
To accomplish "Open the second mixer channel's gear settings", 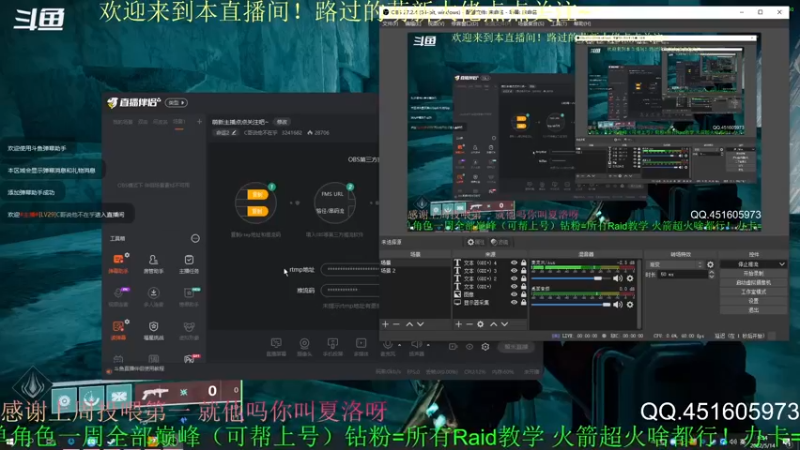I will pyautogui.click(x=630, y=305).
